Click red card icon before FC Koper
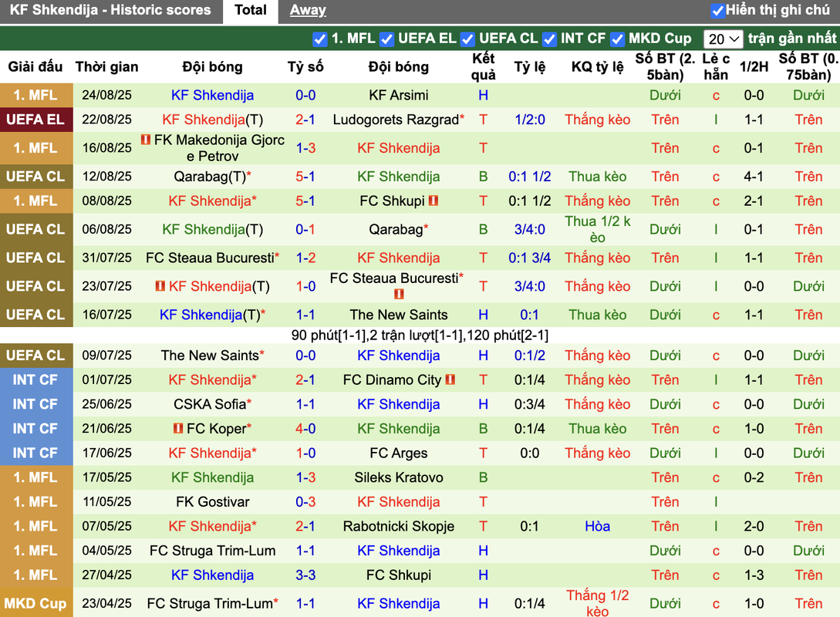 pyautogui.click(x=178, y=429)
